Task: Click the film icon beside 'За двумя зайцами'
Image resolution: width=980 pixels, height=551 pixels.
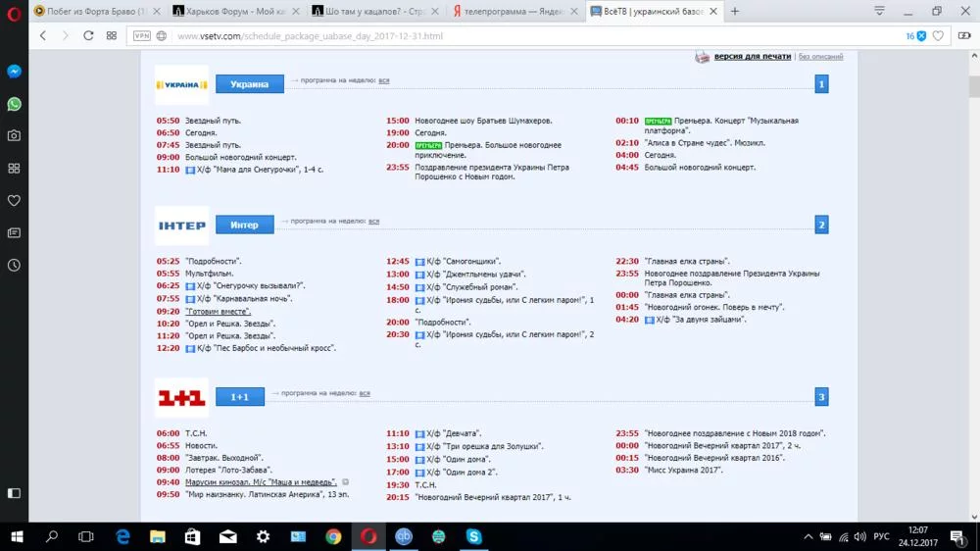Action: (650, 321)
